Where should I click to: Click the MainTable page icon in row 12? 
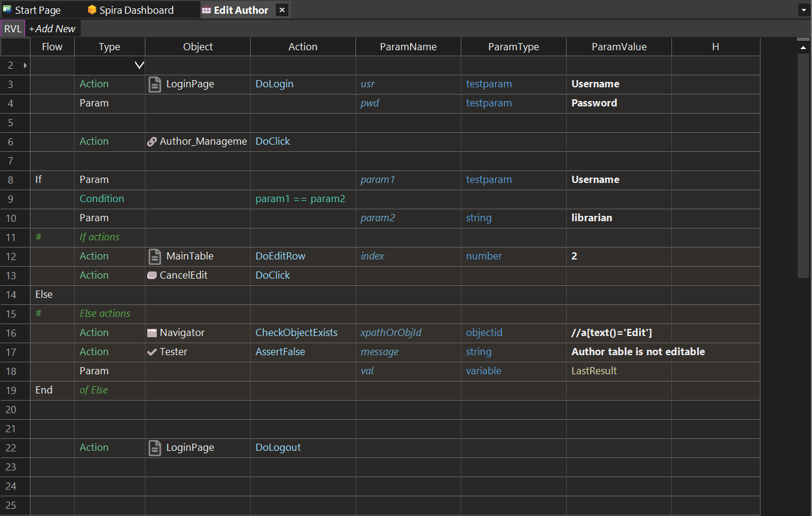click(154, 257)
